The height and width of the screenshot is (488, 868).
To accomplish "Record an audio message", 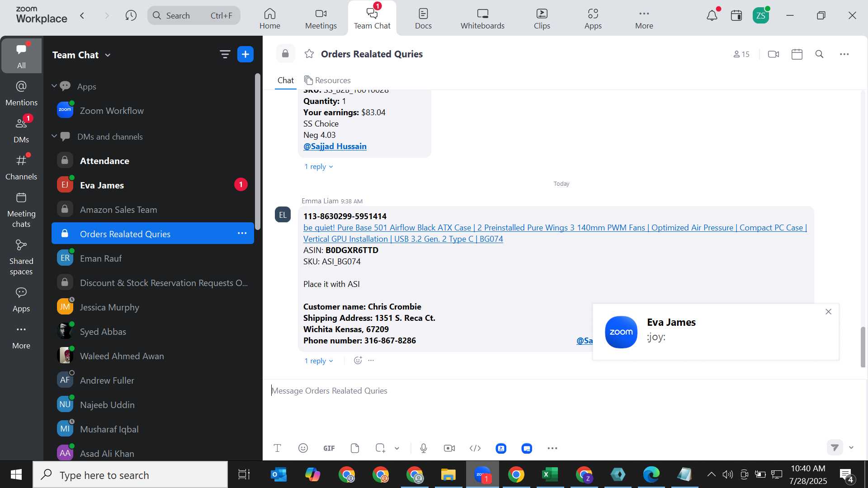I will (424, 448).
